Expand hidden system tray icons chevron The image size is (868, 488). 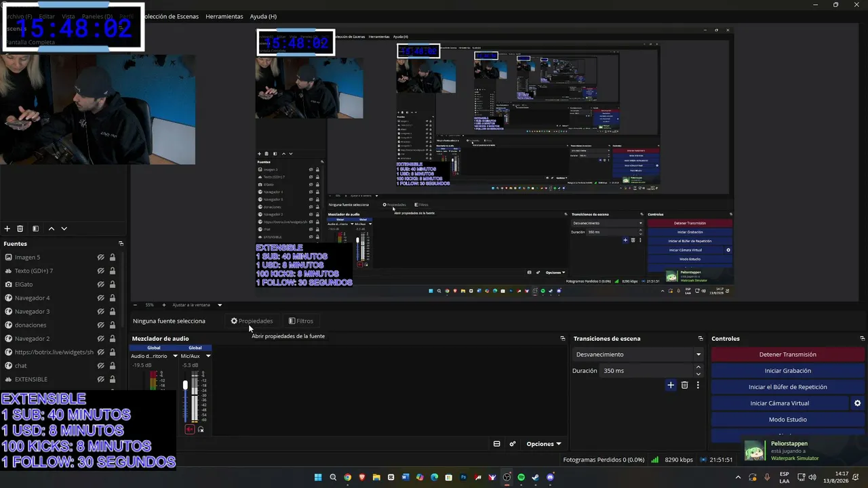pos(738,477)
